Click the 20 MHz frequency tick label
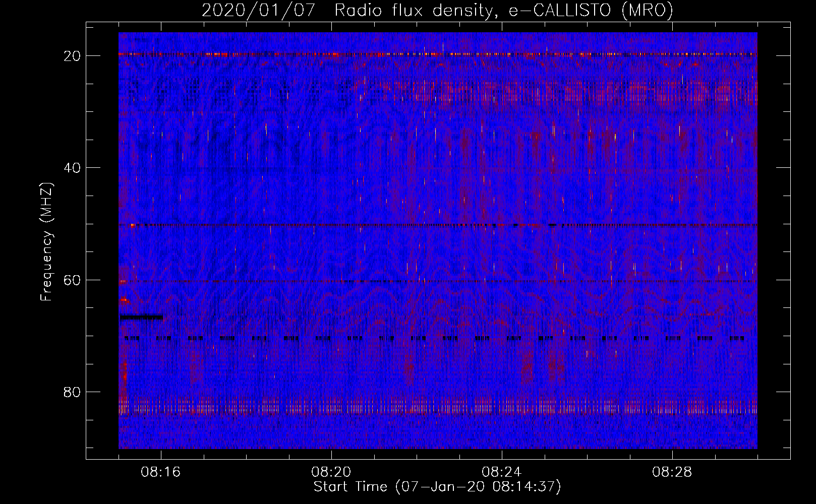The height and width of the screenshot is (504, 816). point(73,56)
